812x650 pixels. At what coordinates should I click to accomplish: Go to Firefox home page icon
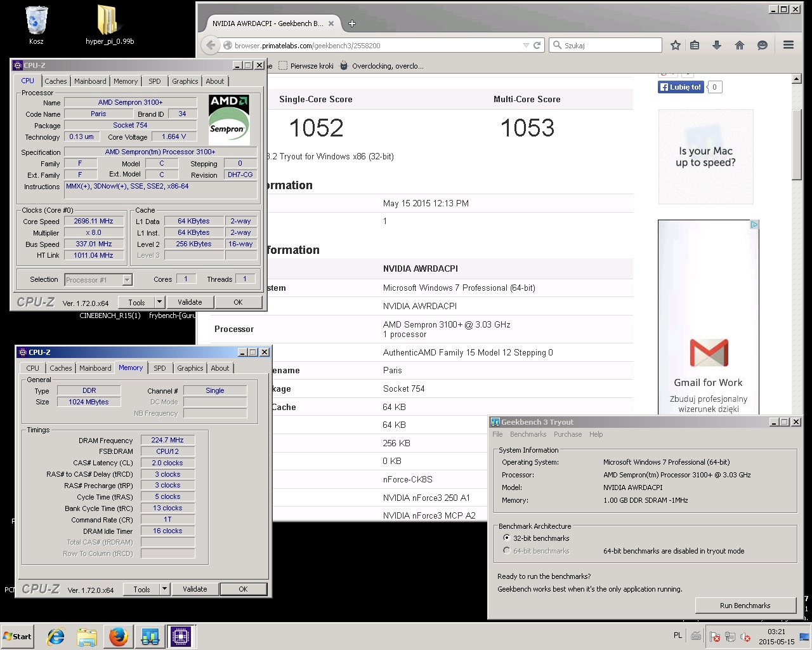pyautogui.click(x=740, y=45)
